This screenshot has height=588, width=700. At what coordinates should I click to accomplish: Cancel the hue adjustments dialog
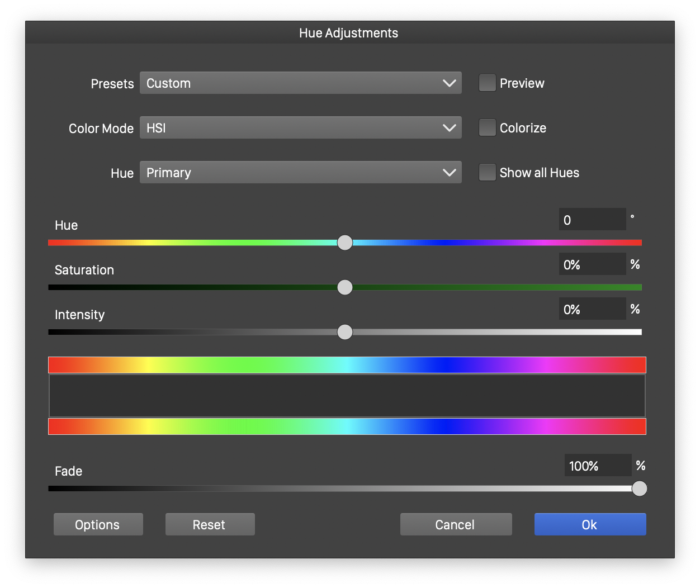click(456, 524)
